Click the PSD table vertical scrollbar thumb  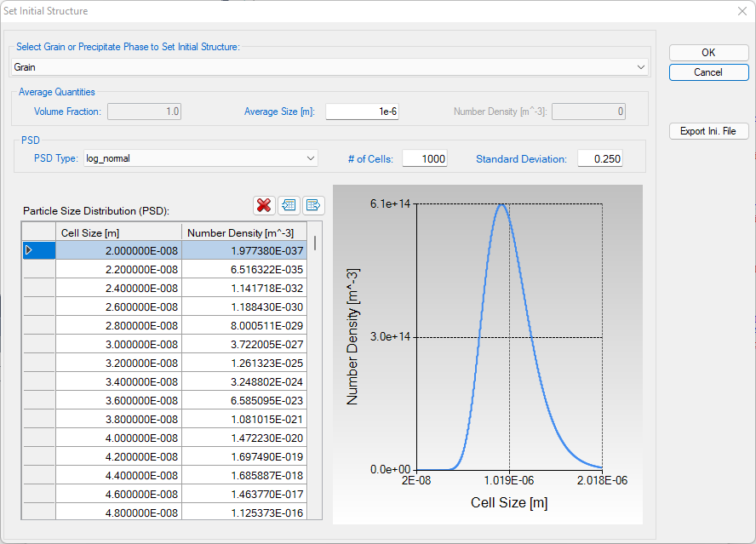[x=315, y=243]
